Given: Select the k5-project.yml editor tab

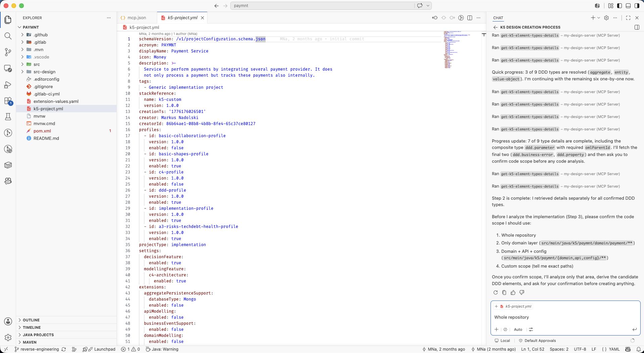Looking at the screenshot, I should pos(182,18).
